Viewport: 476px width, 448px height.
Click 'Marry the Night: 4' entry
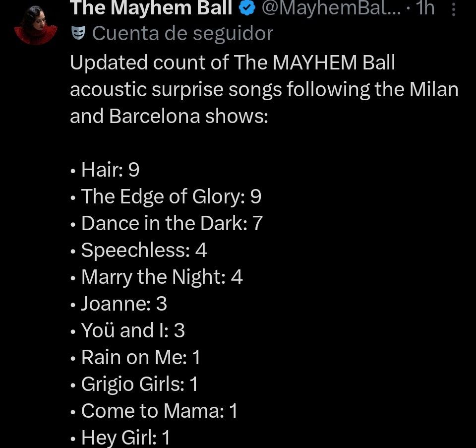click(x=162, y=277)
